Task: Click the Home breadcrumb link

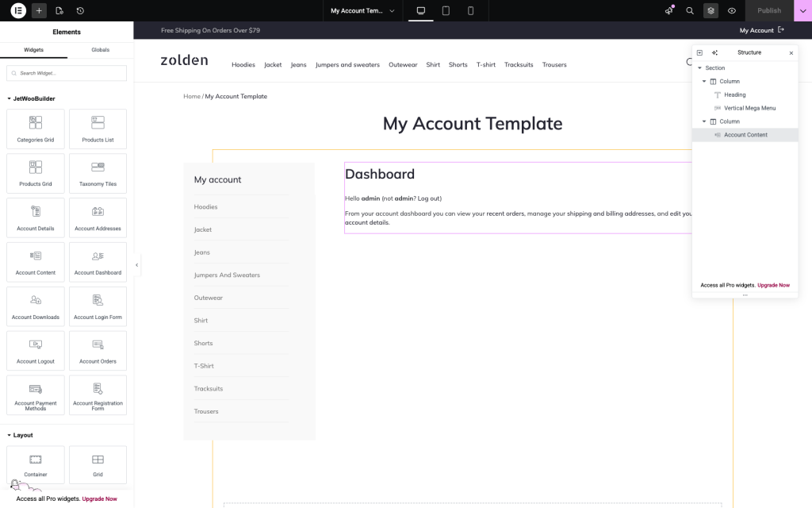Action: 192,96
